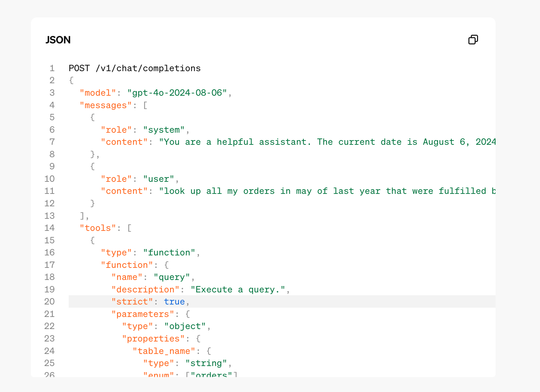Screen dimensions: 540x392
Task: Click the "table_name" property key
Action: [164, 351]
